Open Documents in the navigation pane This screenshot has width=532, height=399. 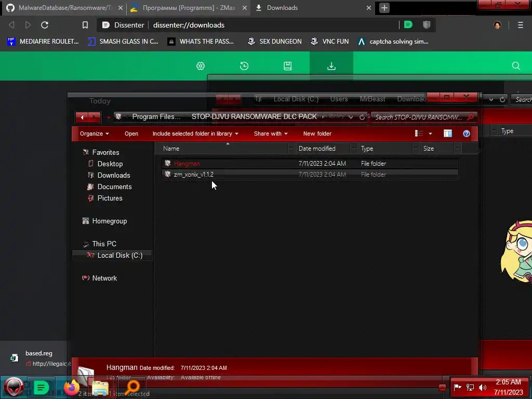[x=114, y=187]
